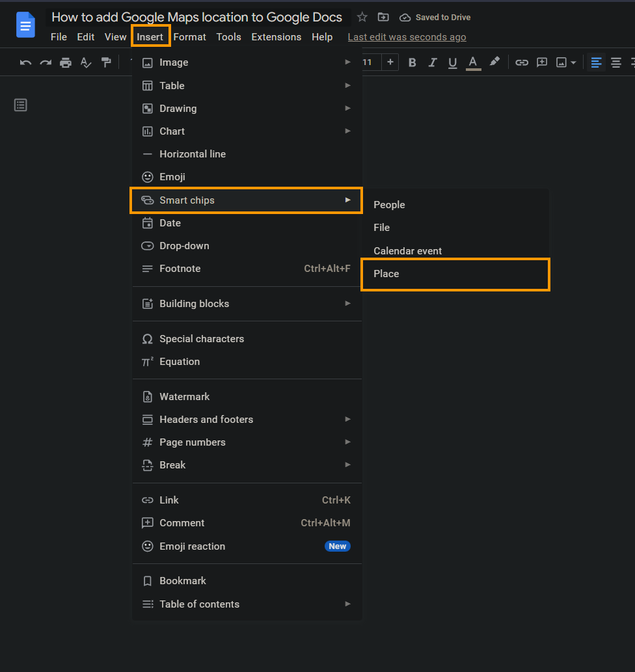Open the Tools menu
The height and width of the screenshot is (672, 635).
[228, 37]
